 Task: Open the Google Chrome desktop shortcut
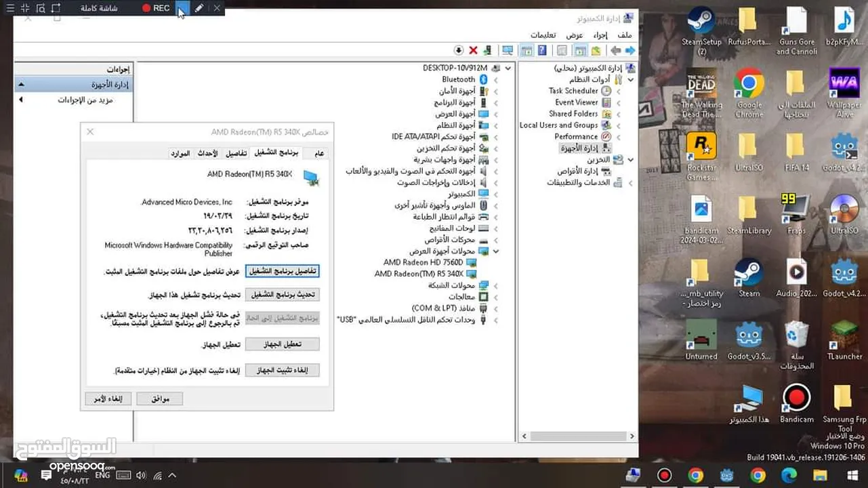749,94
